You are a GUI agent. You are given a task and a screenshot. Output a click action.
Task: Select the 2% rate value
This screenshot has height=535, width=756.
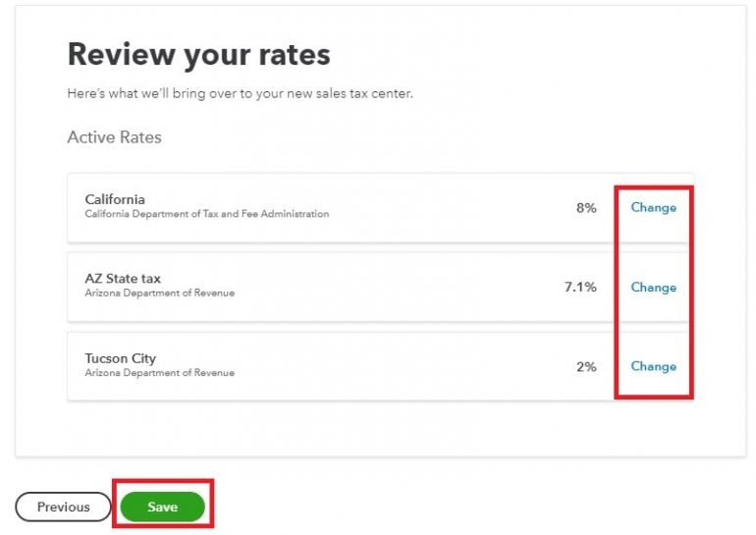click(x=586, y=366)
